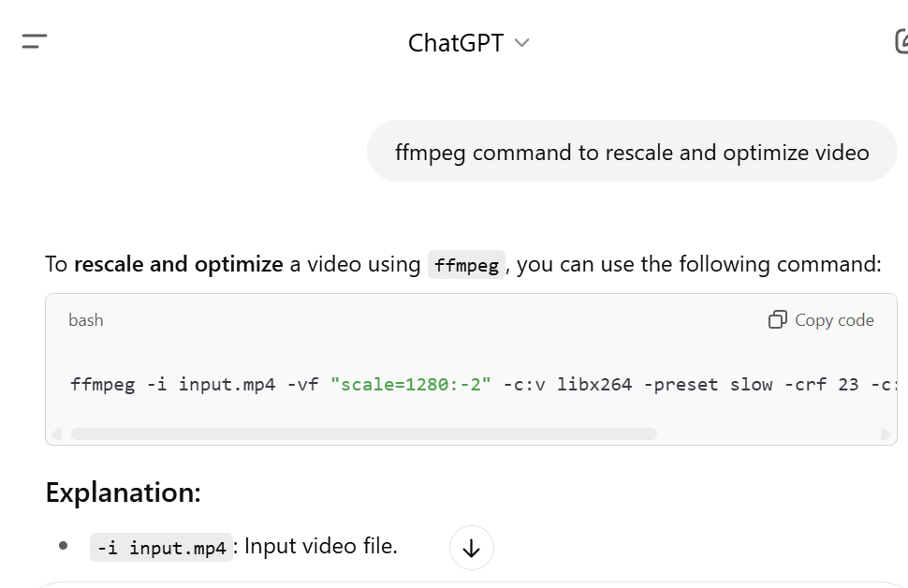Click the green "scale=1280:-2" string

tap(411, 385)
